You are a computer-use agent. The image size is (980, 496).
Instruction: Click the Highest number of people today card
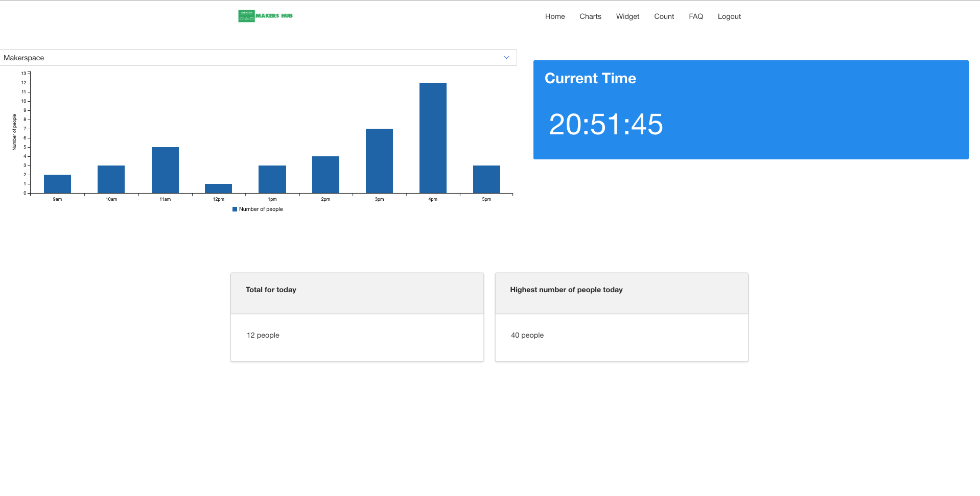coord(621,317)
